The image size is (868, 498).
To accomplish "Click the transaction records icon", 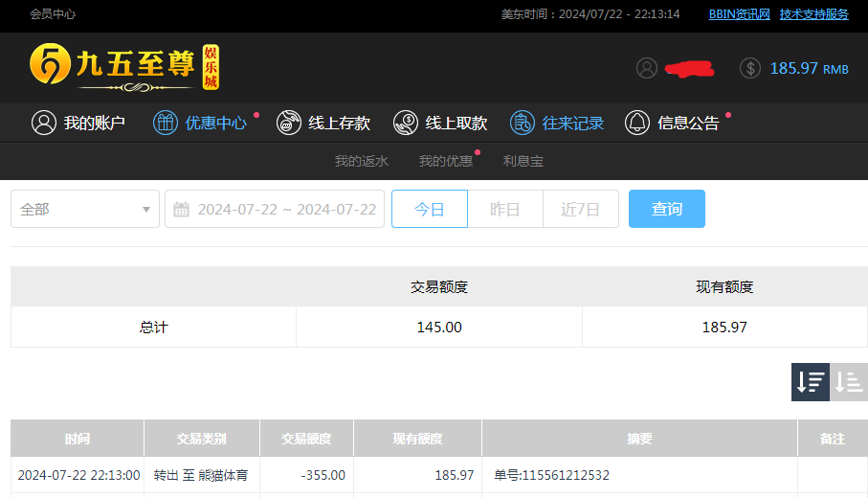I will coord(523,123).
